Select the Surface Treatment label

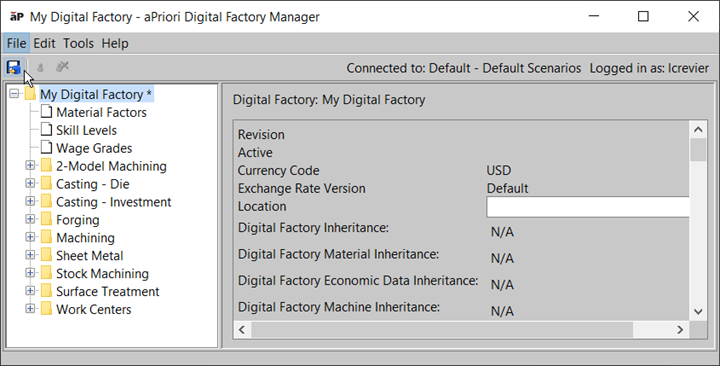pos(107,291)
